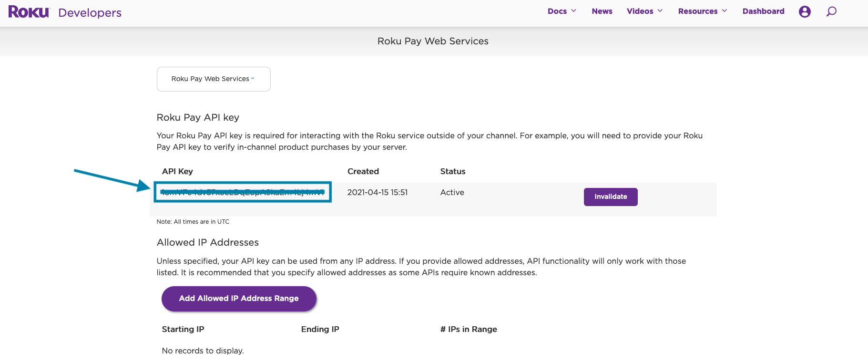
Task: Open the Roku Pay Web Services dropdown
Action: pyautogui.click(x=214, y=79)
